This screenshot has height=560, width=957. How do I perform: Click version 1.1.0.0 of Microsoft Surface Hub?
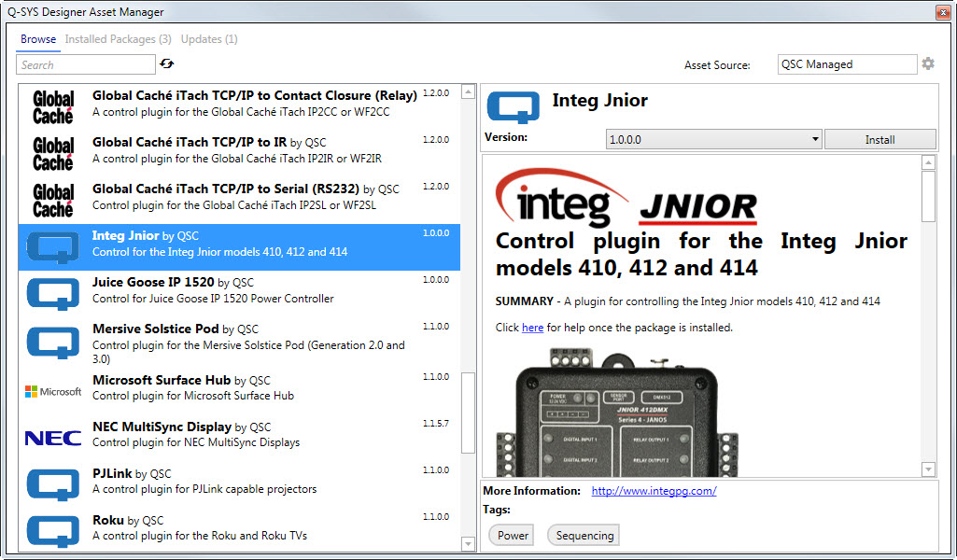pos(436,376)
